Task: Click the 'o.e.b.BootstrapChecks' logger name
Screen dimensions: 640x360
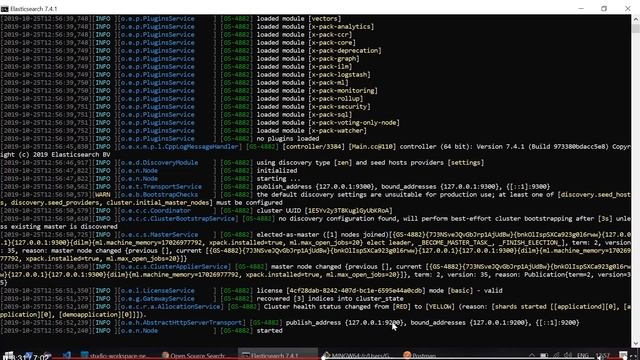Action: tap(159, 195)
